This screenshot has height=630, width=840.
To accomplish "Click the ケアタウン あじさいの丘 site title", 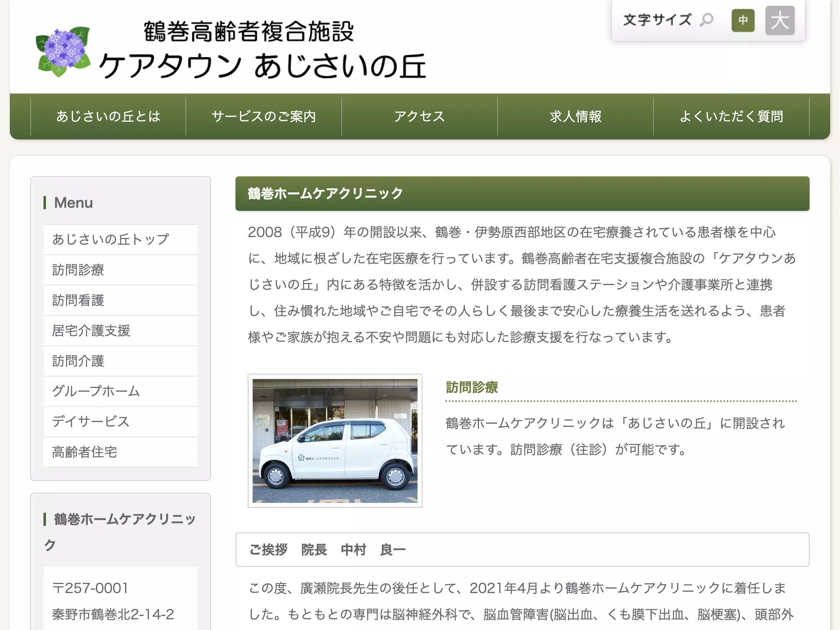I will click(x=262, y=66).
